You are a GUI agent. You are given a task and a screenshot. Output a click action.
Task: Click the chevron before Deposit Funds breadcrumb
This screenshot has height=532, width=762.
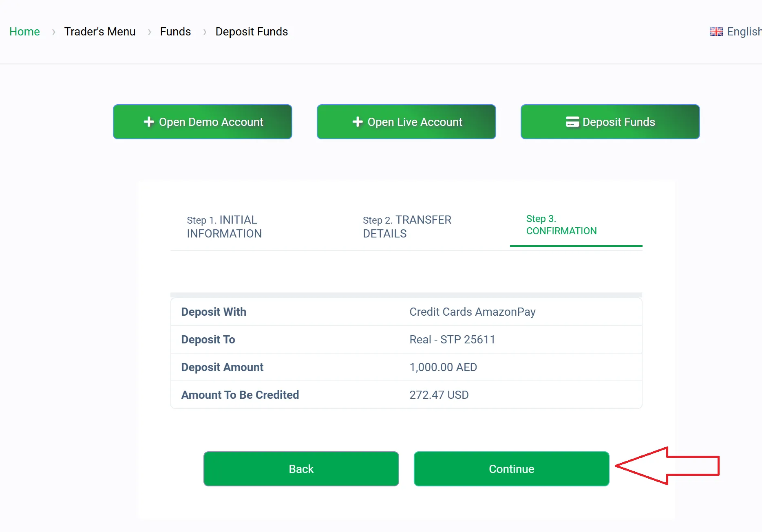click(205, 32)
